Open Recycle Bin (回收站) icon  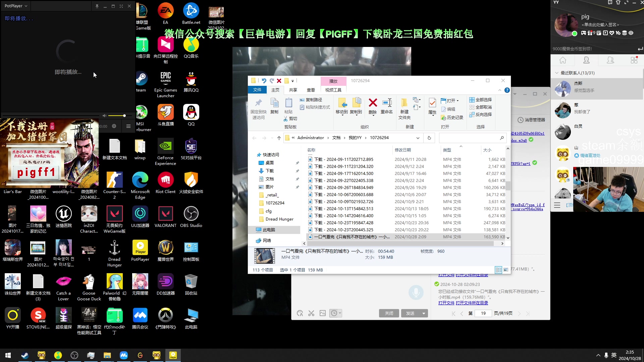click(x=191, y=285)
